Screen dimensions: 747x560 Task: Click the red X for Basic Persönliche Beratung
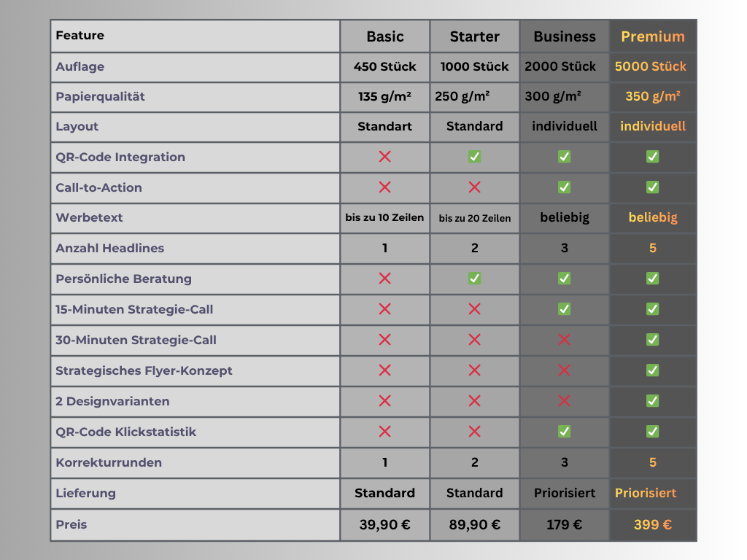[385, 279]
